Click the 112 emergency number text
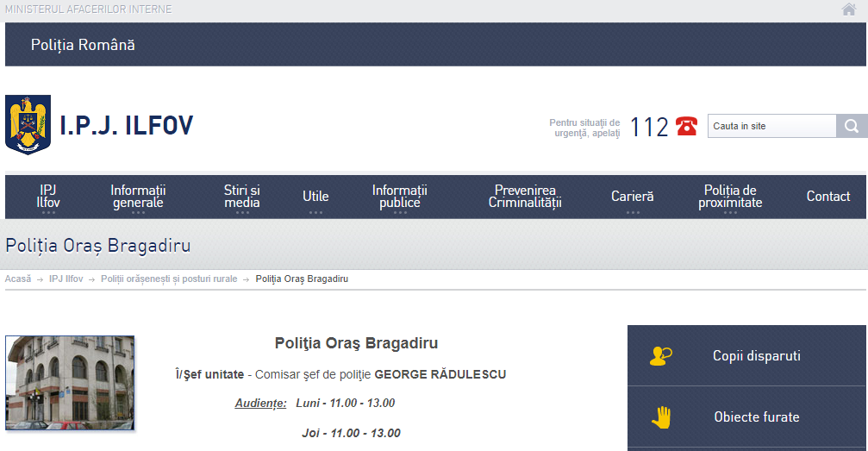The width and height of the screenshot is (868, 451). tap(649, 127)
